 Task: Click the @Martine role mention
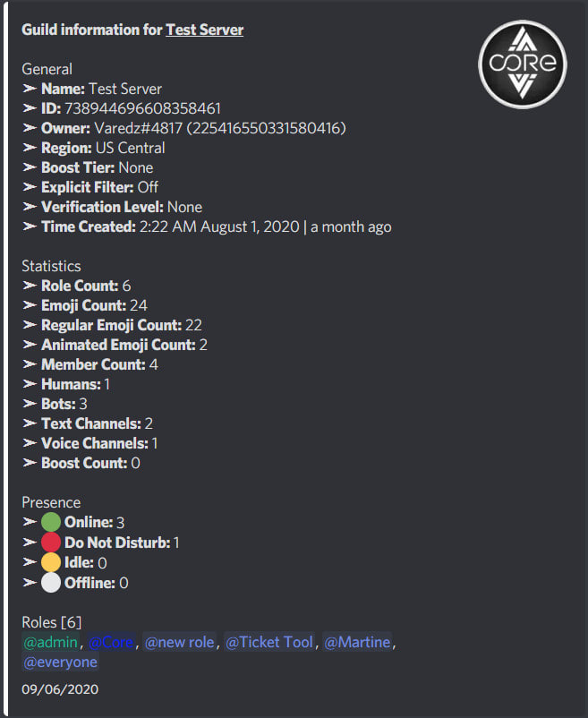pos(357,642)
